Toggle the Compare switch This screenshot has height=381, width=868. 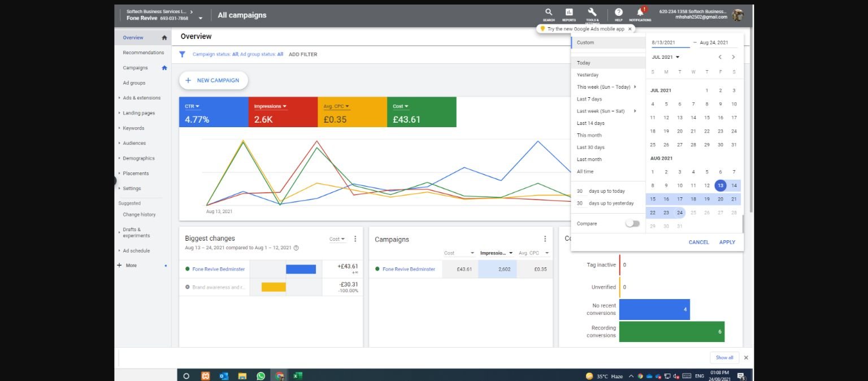(632, 224)
